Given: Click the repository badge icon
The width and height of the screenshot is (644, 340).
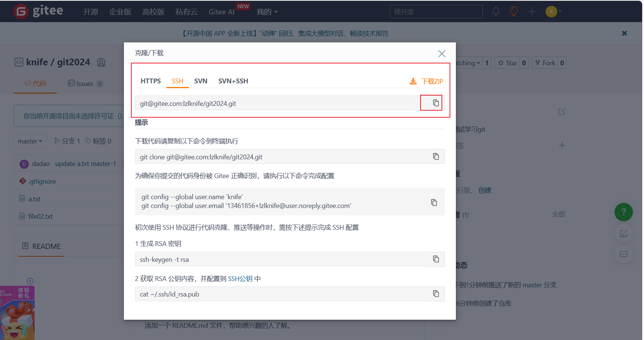Looking at the screenshot, I should [101, 62].
